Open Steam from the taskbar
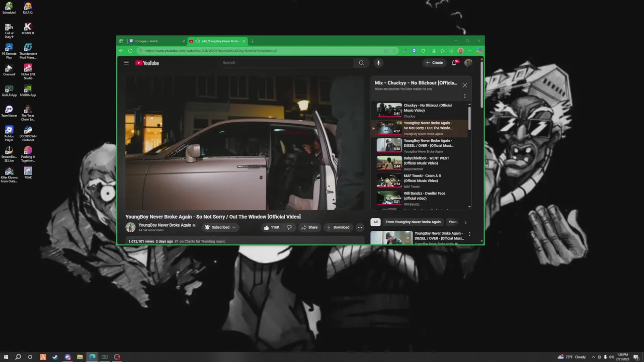Screen dimensions: 644x362 point(55,357)
